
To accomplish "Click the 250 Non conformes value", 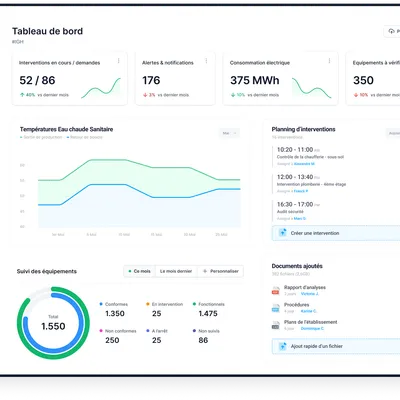I will [x=112, y=340].
